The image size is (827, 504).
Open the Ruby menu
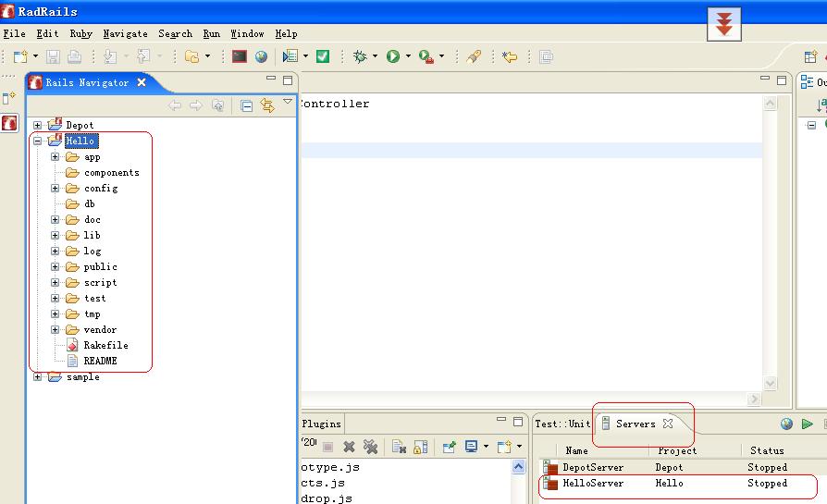[80, 33]
